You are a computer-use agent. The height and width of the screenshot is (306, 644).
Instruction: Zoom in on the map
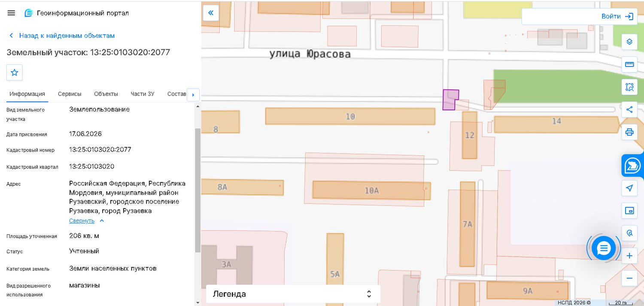point(629,256)
